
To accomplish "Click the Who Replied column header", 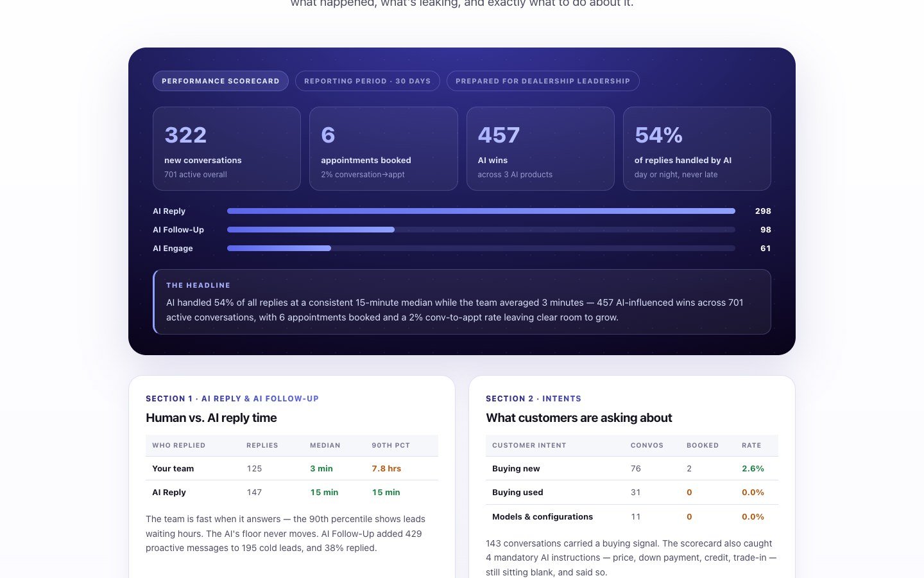I will click(x=179, y=445).
